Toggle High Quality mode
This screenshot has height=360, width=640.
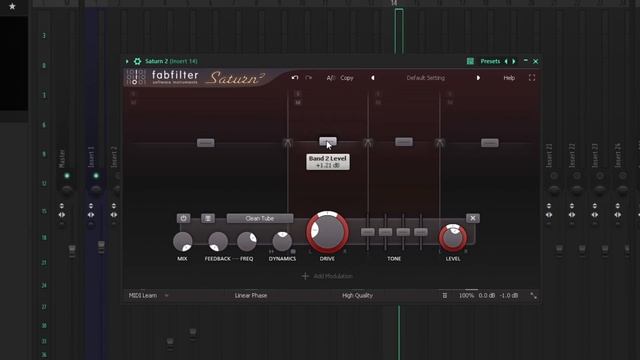click(x=358, y=296)
